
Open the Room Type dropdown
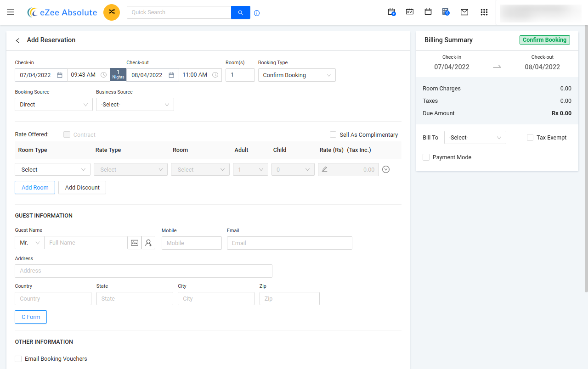(52, 169)
